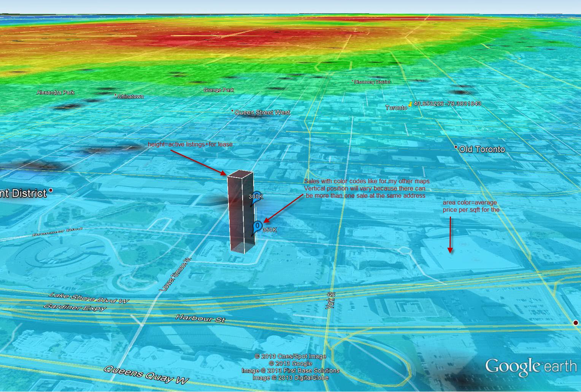Click the red place dot beside Chinatown
Screen dimensions: 581x392
(116, 95)
